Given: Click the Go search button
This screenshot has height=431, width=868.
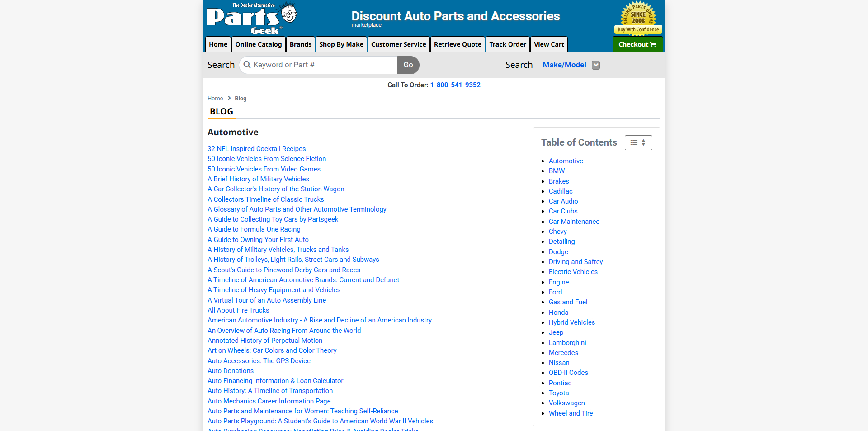Looking at the screenshot, I should 408,65.
